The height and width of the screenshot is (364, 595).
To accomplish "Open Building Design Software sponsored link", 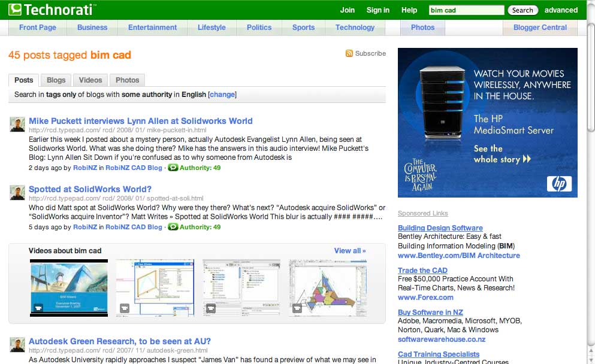I will click(x=440, y=228).
